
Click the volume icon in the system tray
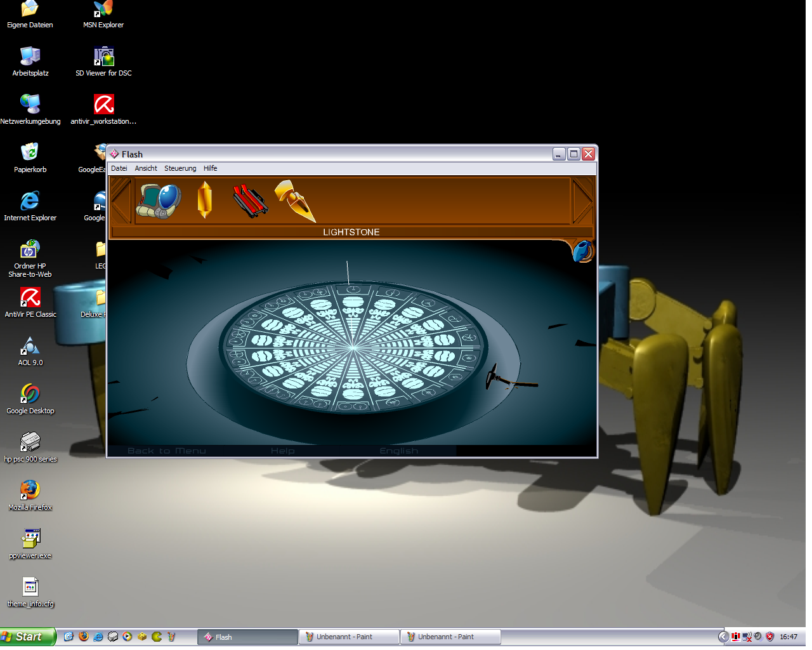point(759,637)
